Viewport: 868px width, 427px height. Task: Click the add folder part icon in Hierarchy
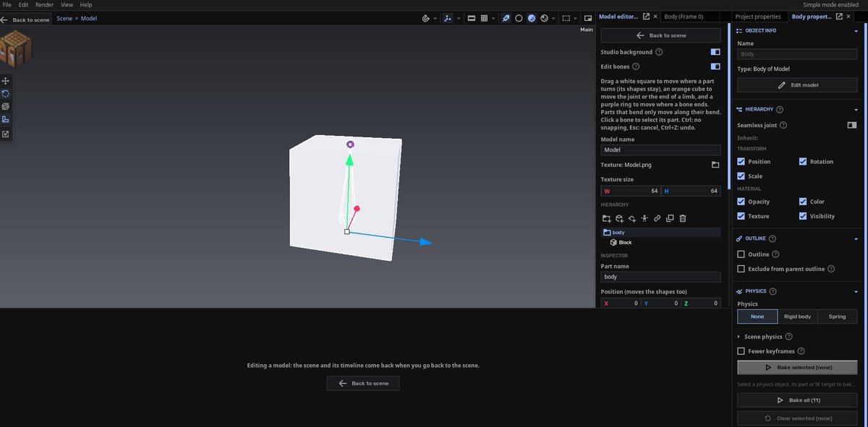pyautogui.click(x=606, y=218)
